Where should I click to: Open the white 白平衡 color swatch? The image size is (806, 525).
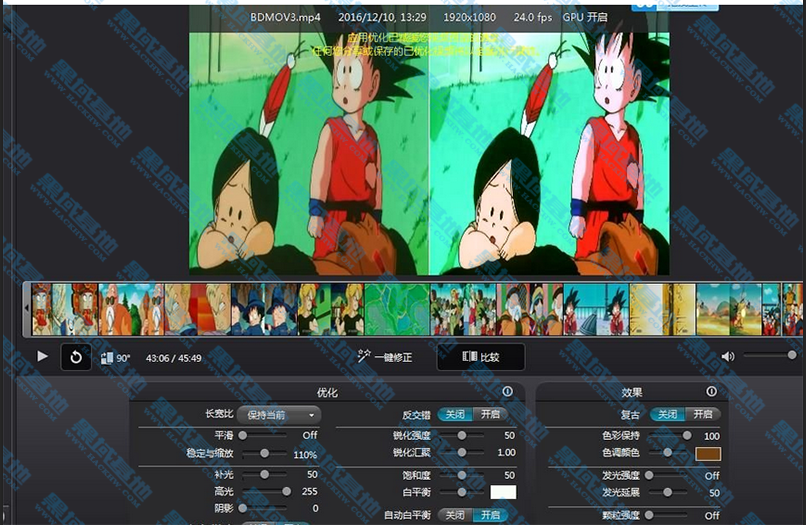tap(503, 492)
